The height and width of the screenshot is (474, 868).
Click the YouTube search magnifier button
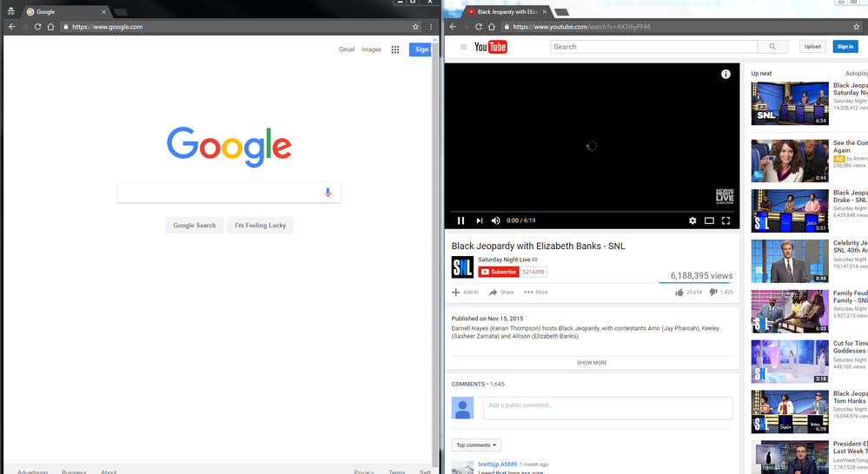click(x=771, y=47)
